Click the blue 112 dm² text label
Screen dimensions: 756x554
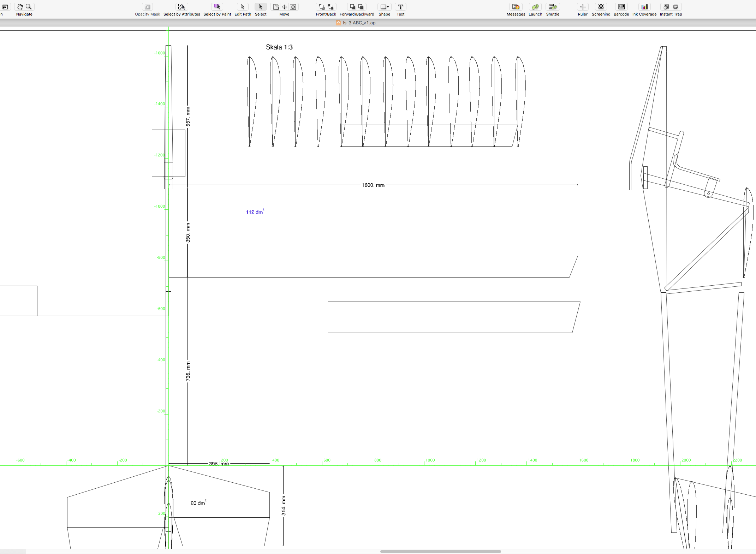255,212
